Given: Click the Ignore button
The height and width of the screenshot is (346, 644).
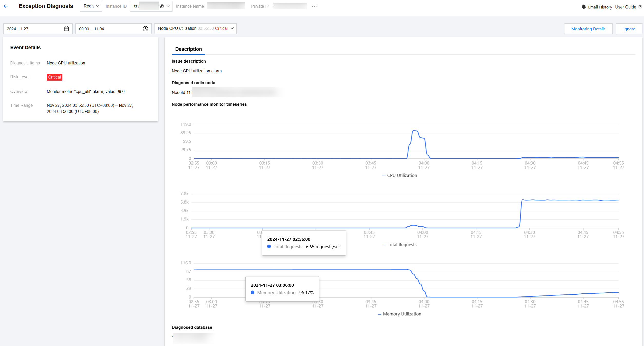Looking at the screenshot, I should 629,29.
